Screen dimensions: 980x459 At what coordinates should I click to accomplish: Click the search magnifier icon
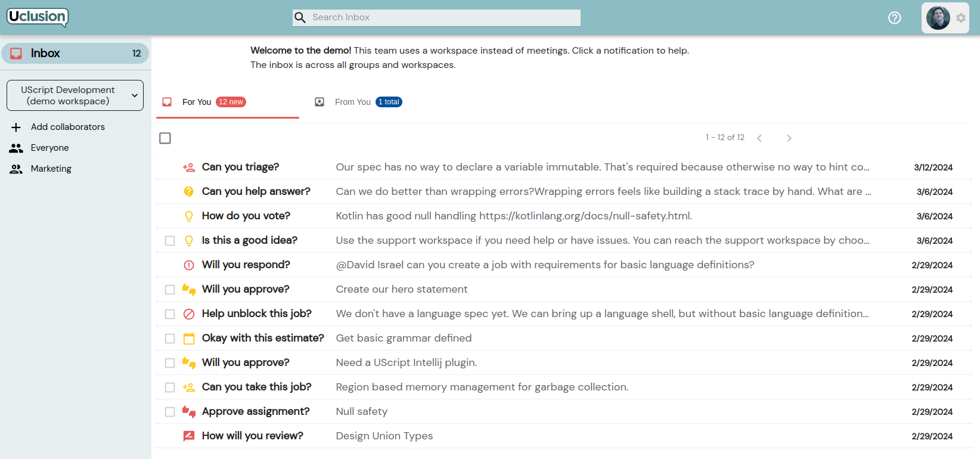[x=300, y=18]
